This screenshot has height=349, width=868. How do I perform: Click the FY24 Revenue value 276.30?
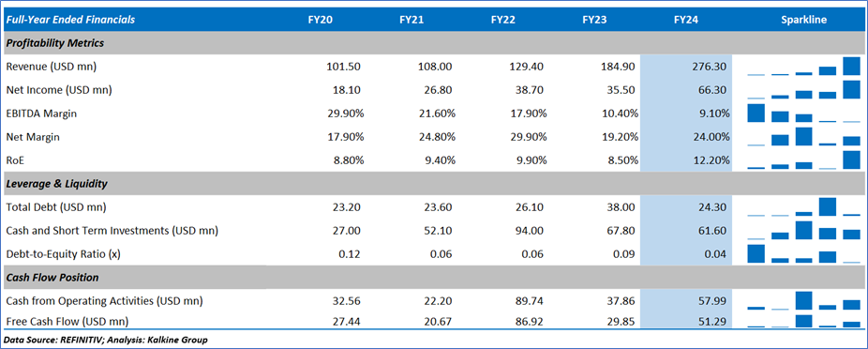(x=710, y=67)
